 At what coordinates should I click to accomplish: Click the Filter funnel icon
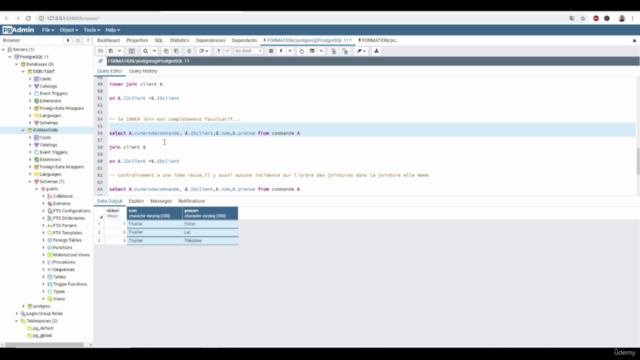219,51
